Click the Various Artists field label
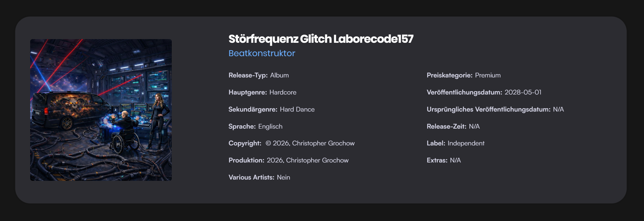 (x=251, y=177)
